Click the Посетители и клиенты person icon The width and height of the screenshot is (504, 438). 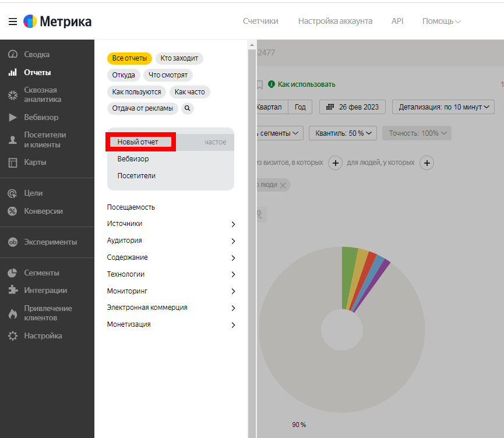click(13, 140)
